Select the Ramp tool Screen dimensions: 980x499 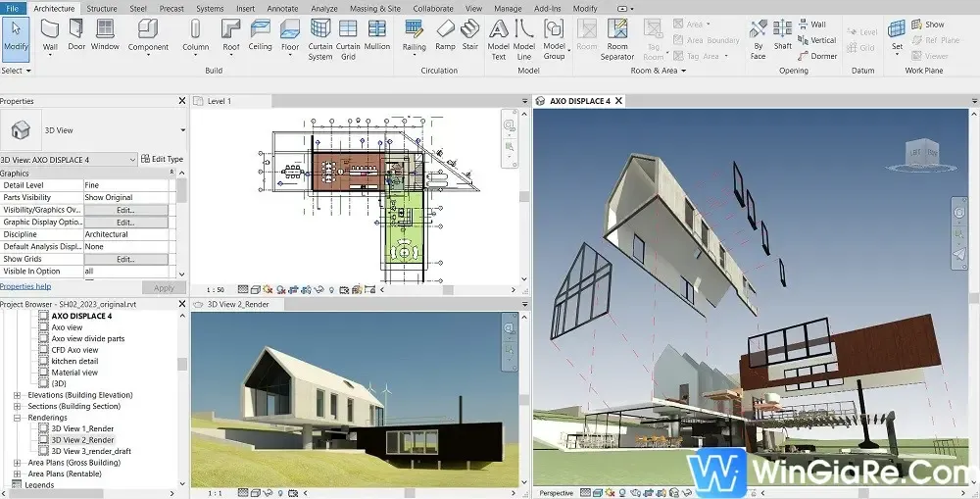click(x=445, y=34)
